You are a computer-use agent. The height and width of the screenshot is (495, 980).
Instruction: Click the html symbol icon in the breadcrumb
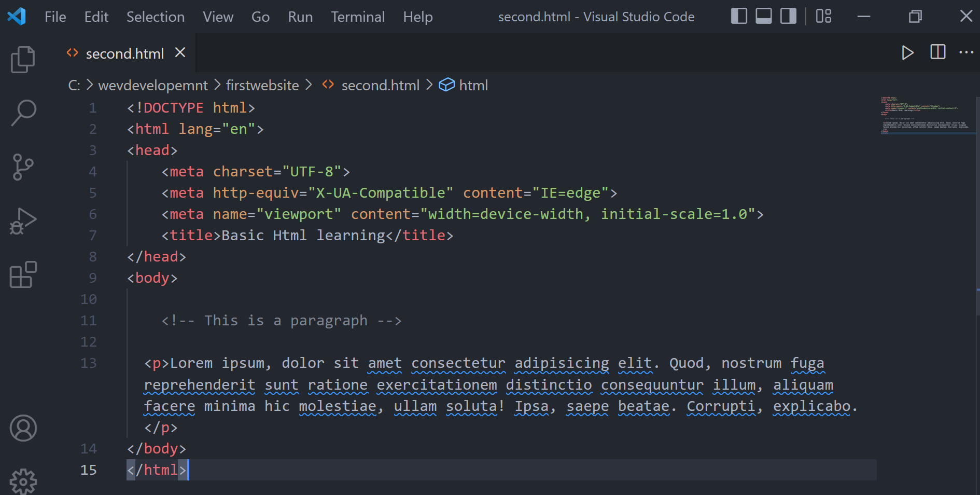446,85
